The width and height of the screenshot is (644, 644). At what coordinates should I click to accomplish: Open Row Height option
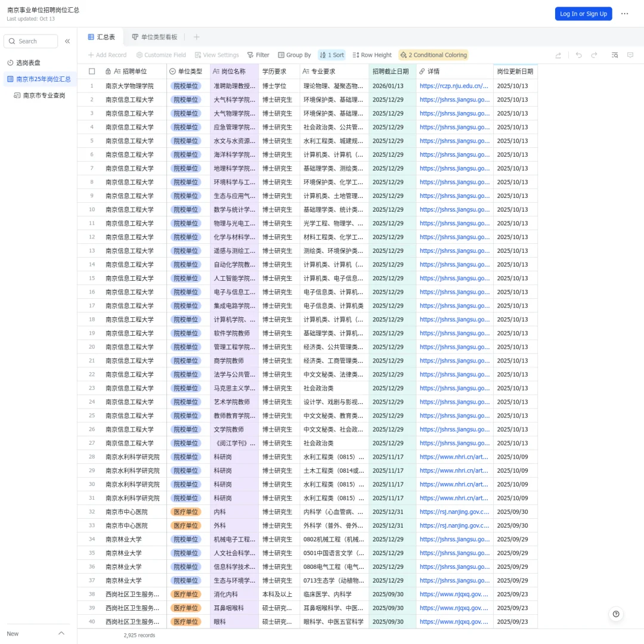[x=372, y=55]
